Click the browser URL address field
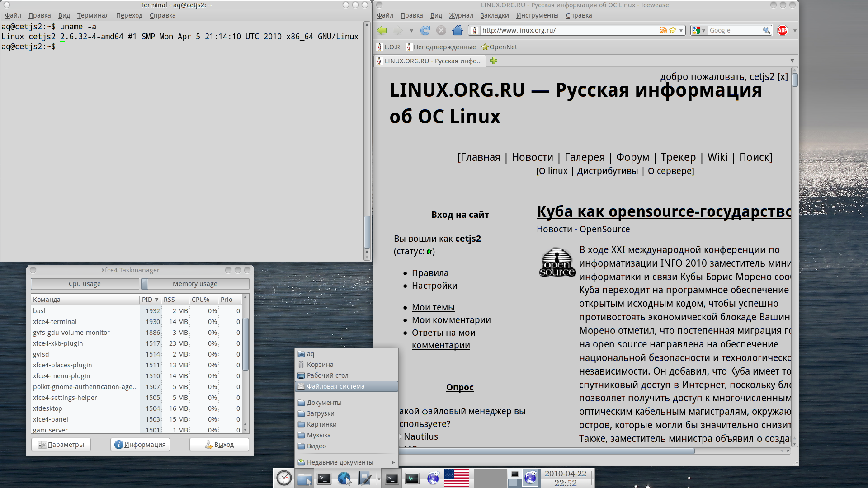 pyautogui.click(x=570, y=30)
